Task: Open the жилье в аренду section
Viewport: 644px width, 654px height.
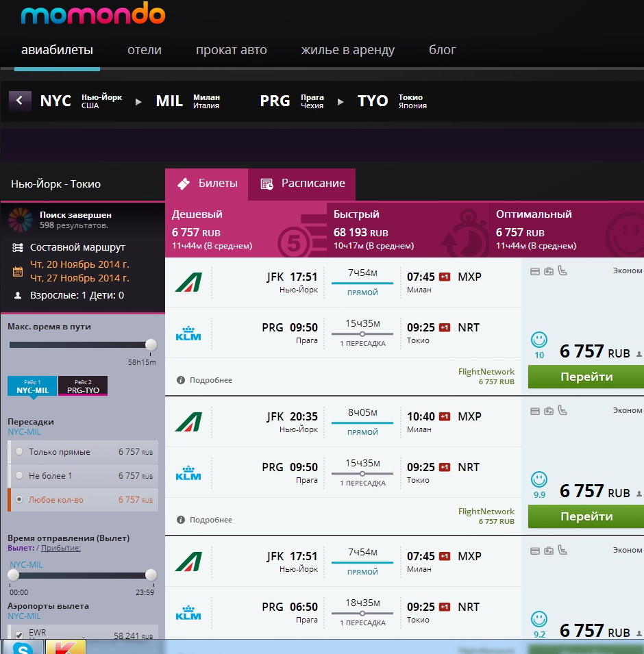Action: (347, 49)
